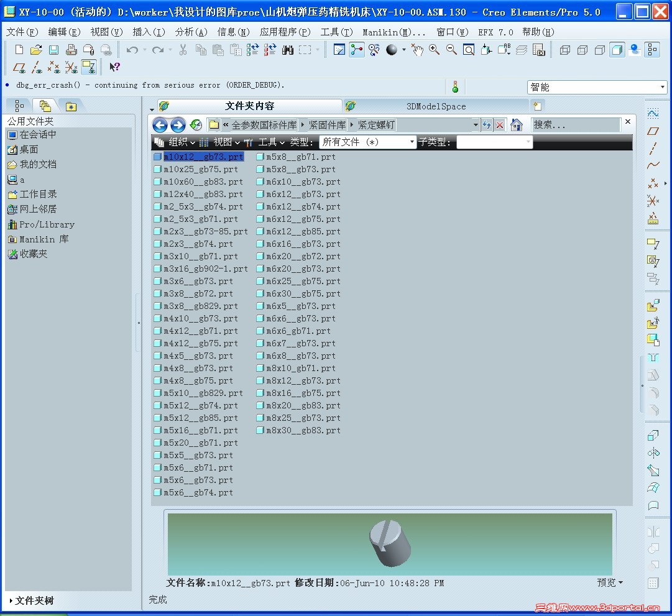Open the View Manager icon
Screen dimensions: 672x616
538,50
